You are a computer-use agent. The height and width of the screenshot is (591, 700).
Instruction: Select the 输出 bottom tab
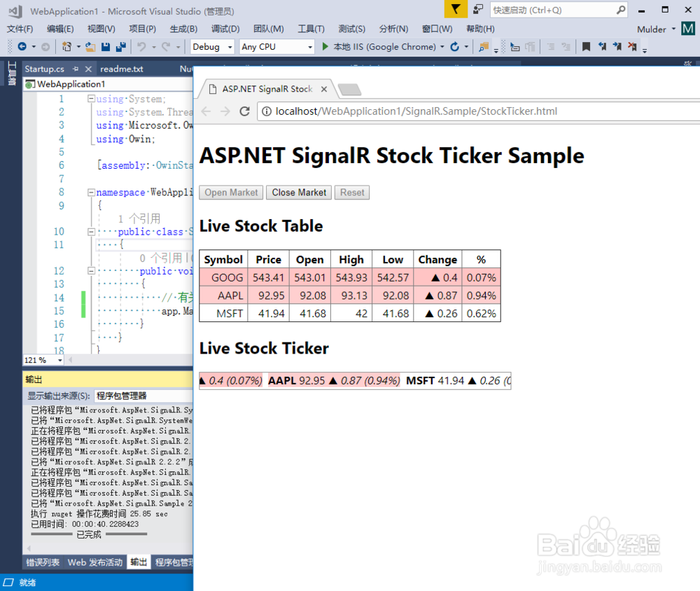[139, 562]
